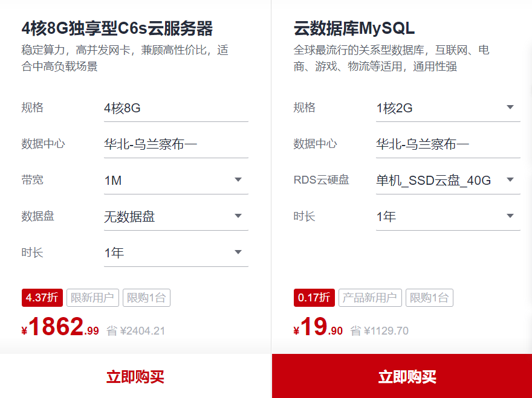Click the 4.37折 discount badge
The height and width of the screenshot is (398, 532).
click(x=42, y=298)
